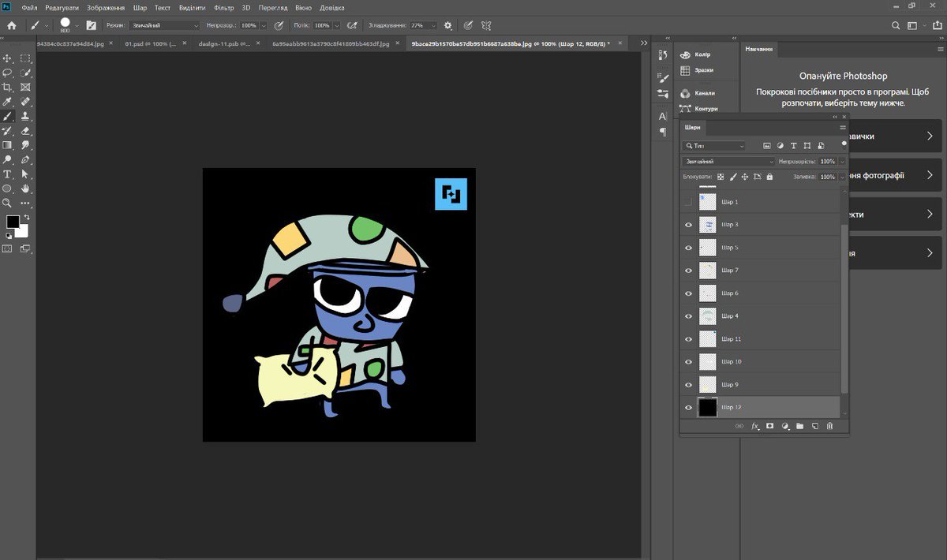The width and height of the screenshot is (947, 560).
Task: Swap foreground and background colors
Action: pos(26,217)
